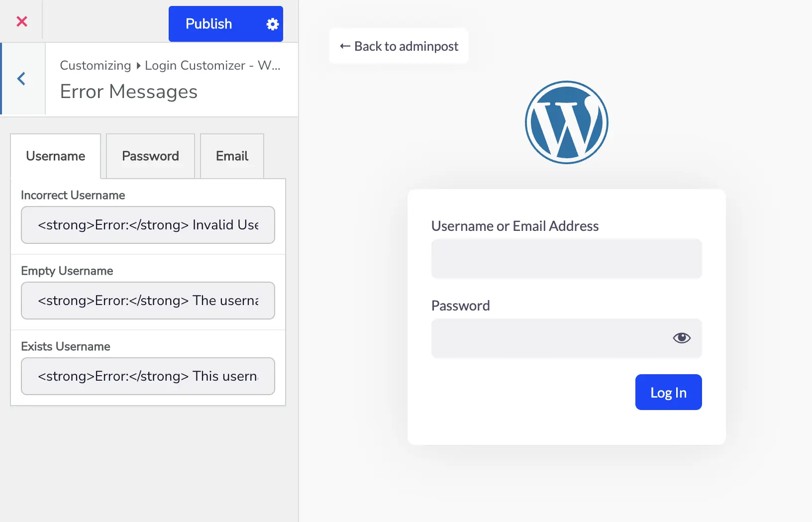Focus the Username or Email Address field
The height and width of the screenshot is (522, 812).
567,259
